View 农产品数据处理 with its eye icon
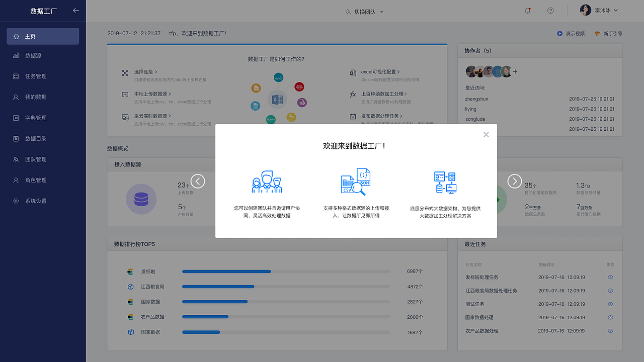The image size is (644, 362). point(610,331)
